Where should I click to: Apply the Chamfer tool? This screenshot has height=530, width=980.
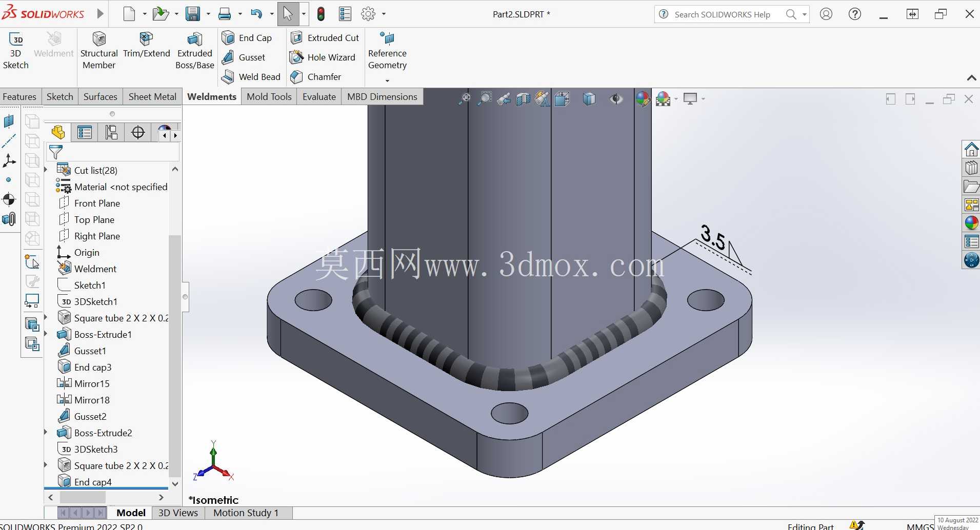coord(316,77)
